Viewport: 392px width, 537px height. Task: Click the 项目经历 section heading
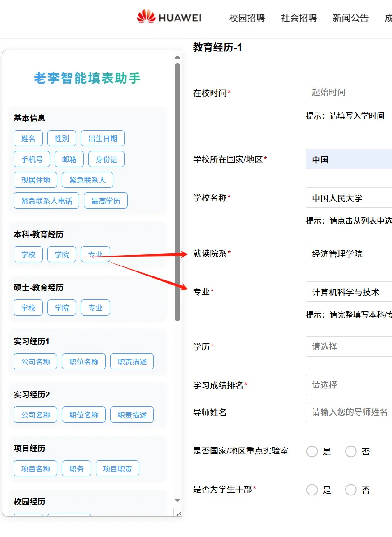29,448
